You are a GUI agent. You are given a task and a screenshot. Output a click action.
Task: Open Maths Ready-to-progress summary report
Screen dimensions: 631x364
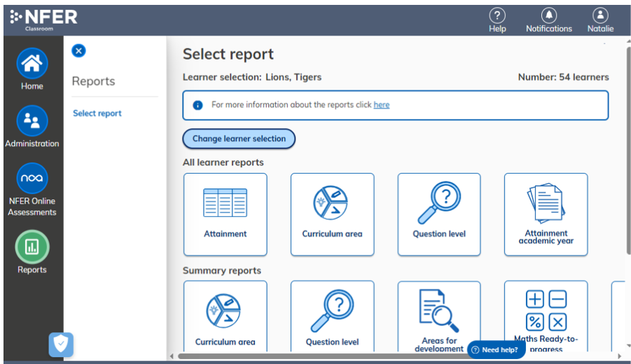546,316
